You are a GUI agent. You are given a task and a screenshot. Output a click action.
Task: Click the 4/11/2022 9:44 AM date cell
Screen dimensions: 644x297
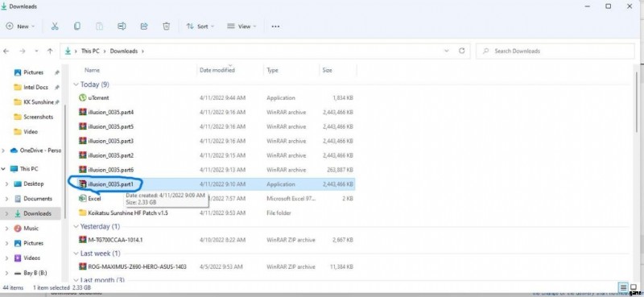pos(223,97)
